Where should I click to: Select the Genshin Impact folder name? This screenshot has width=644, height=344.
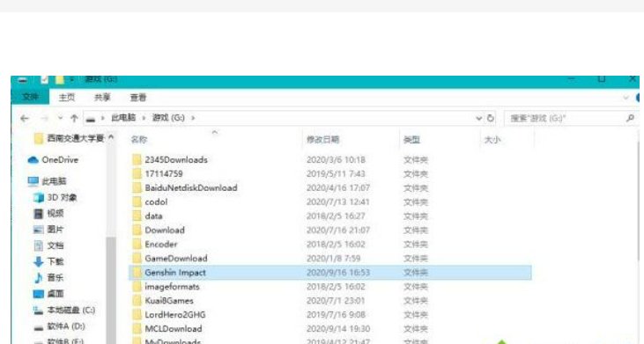[175, 272]
